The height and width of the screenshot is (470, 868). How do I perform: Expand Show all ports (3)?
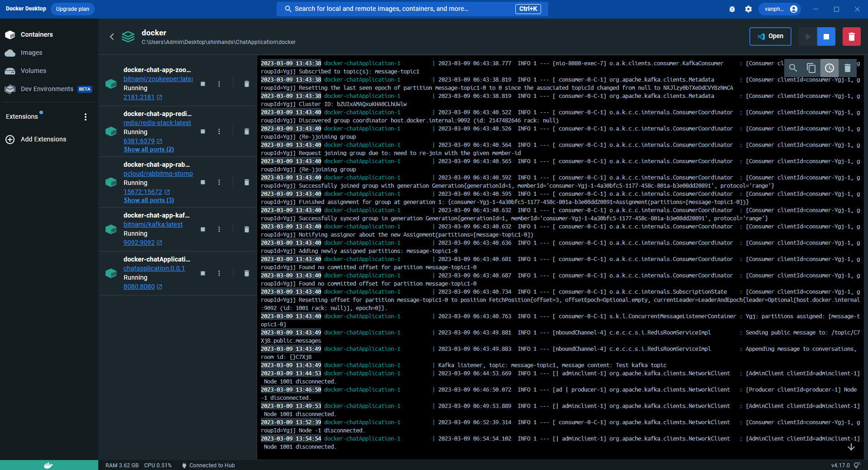click(149, 200)
